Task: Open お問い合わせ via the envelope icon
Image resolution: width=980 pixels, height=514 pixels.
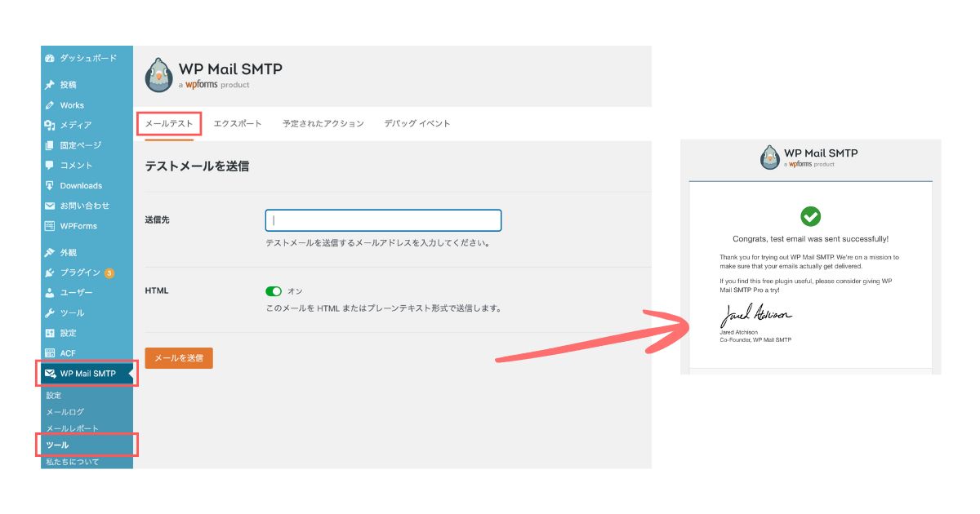Action: click(50, 206)
